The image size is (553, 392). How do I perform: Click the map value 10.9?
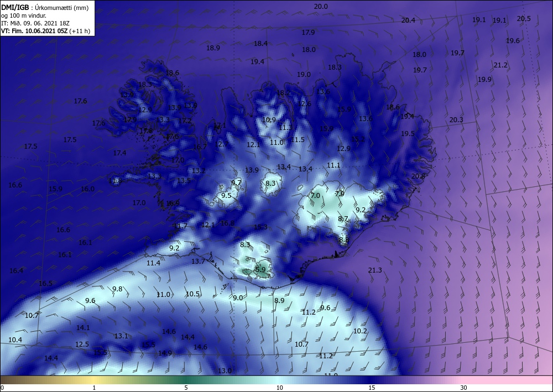[269, 120]
